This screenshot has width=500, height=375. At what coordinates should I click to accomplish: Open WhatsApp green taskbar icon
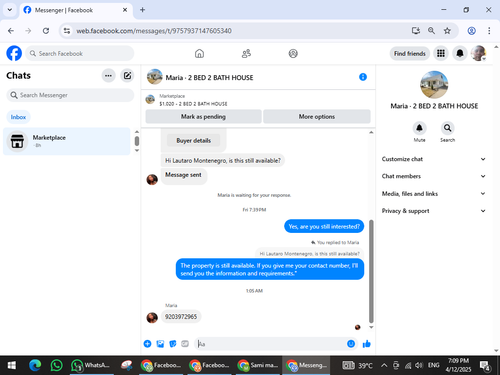point(57,365)
